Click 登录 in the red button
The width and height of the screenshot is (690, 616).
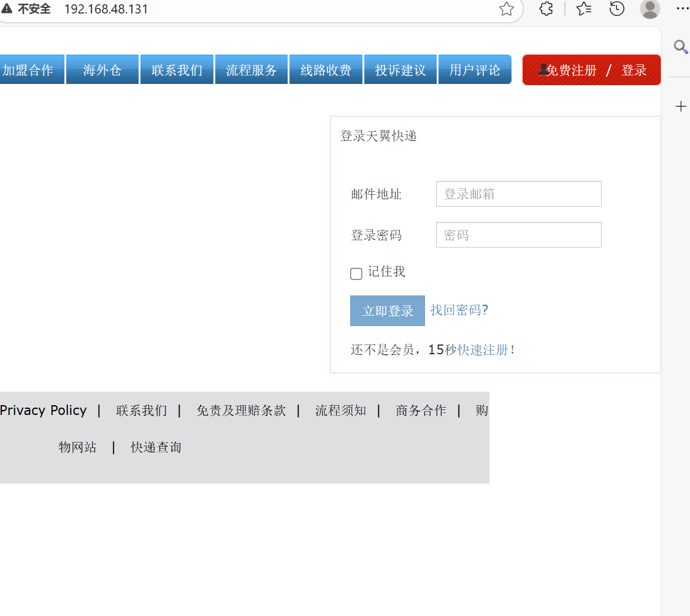(634, 70)
